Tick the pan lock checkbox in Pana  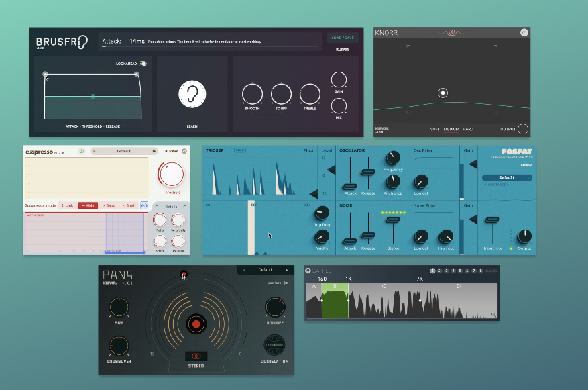click(x=286, y=283)
